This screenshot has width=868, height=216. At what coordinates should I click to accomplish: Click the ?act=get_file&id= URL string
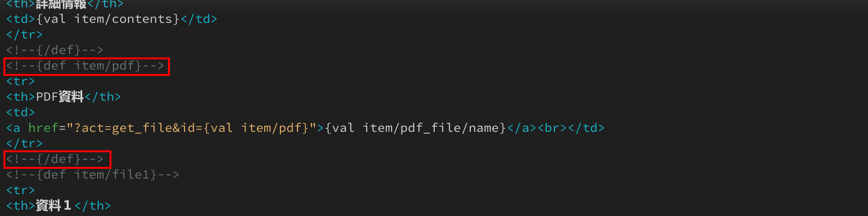(135, 128)
